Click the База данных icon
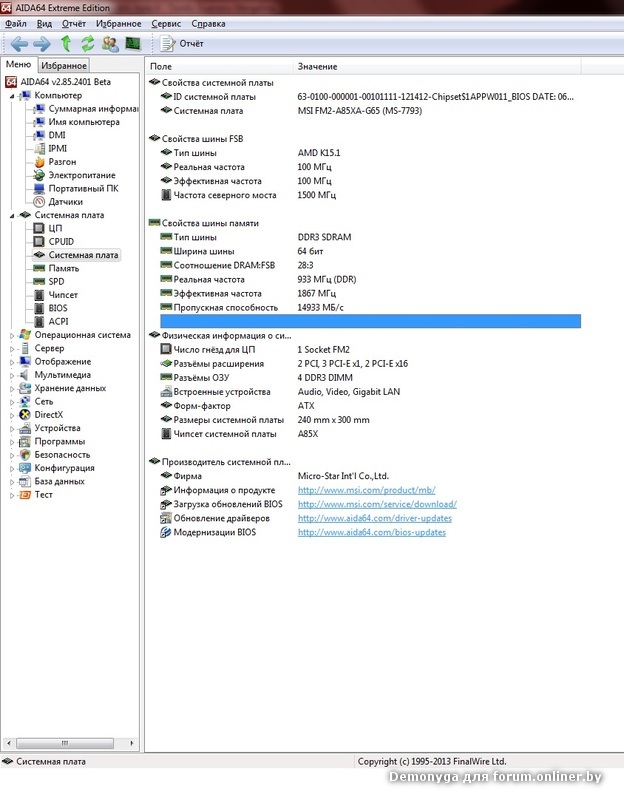This screenshot has width=624, height=800. (x=25, y=481)
